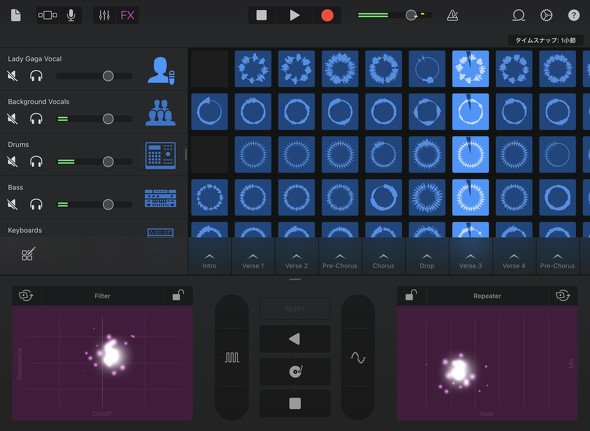Click the FX reverse playback button

tap(295, 339)
